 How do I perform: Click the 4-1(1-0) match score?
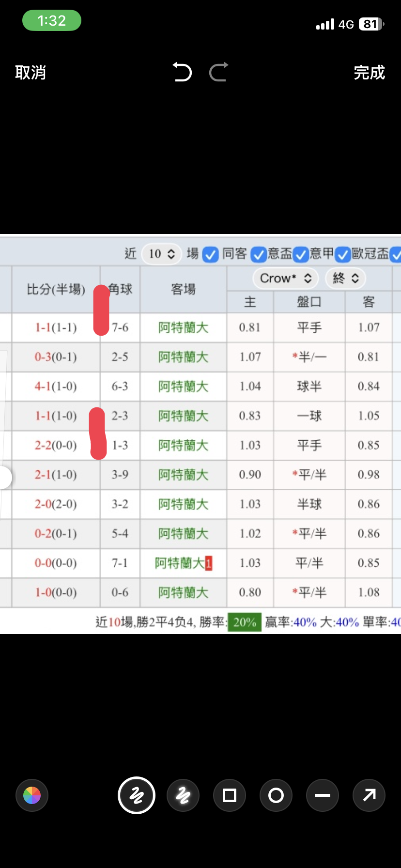tap(55, 387)
